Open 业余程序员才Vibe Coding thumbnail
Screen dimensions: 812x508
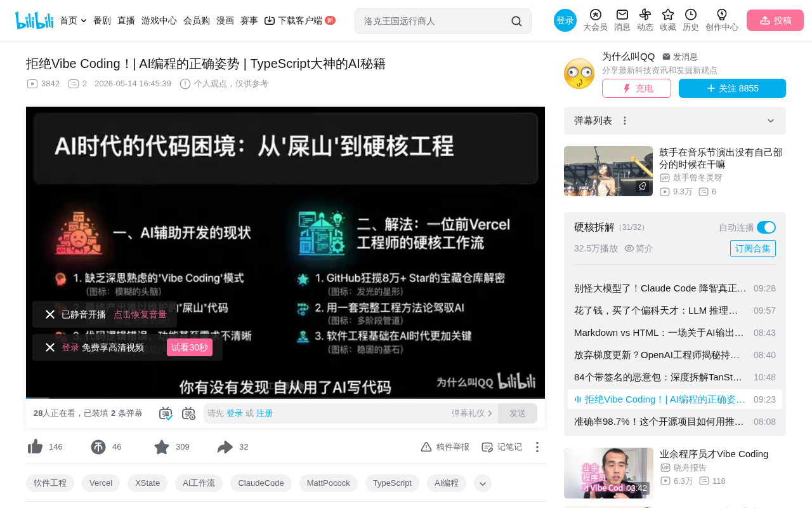click(x=608, y=473)
